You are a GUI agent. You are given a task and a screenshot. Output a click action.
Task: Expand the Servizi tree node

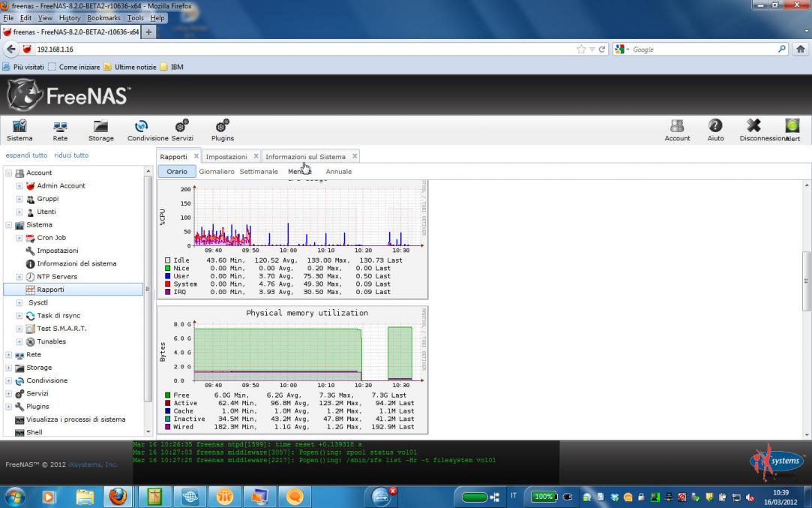[9, 393]
